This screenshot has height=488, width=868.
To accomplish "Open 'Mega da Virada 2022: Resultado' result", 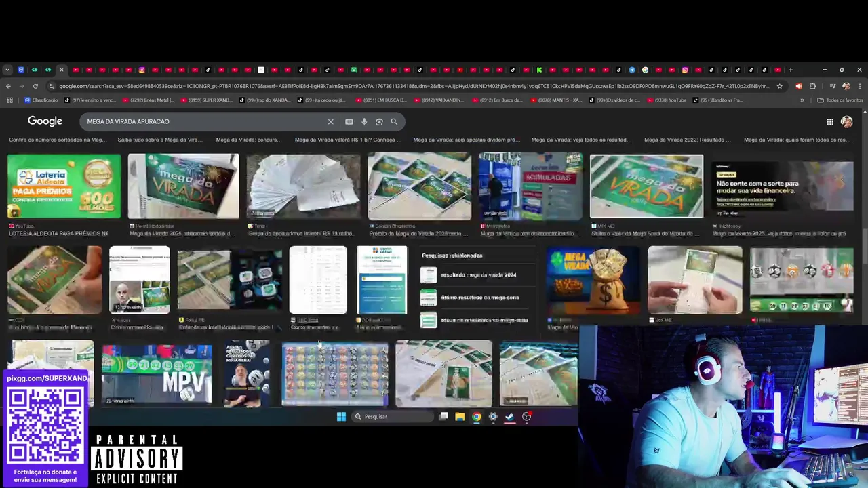I will pyautogui.click(x=688, y=140).
